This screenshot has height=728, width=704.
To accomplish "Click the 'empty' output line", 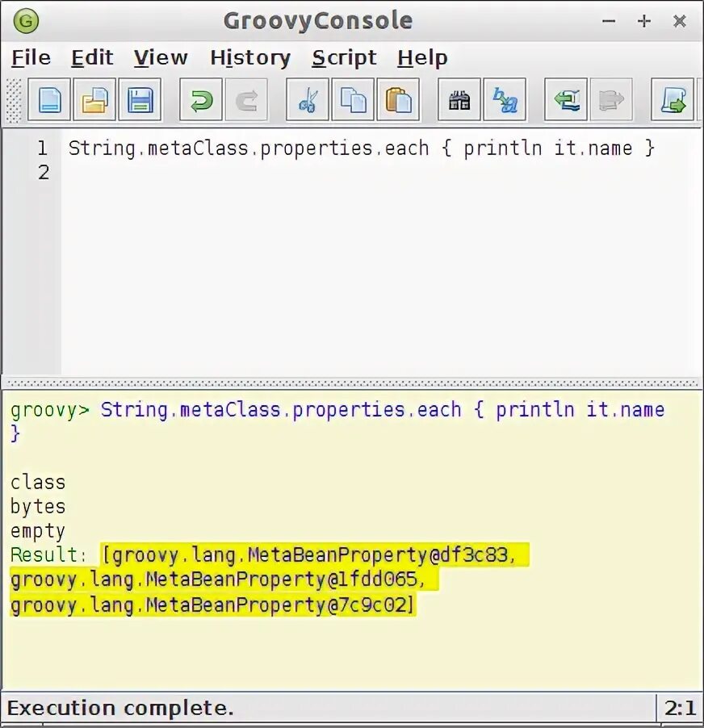I will point(38,531).
